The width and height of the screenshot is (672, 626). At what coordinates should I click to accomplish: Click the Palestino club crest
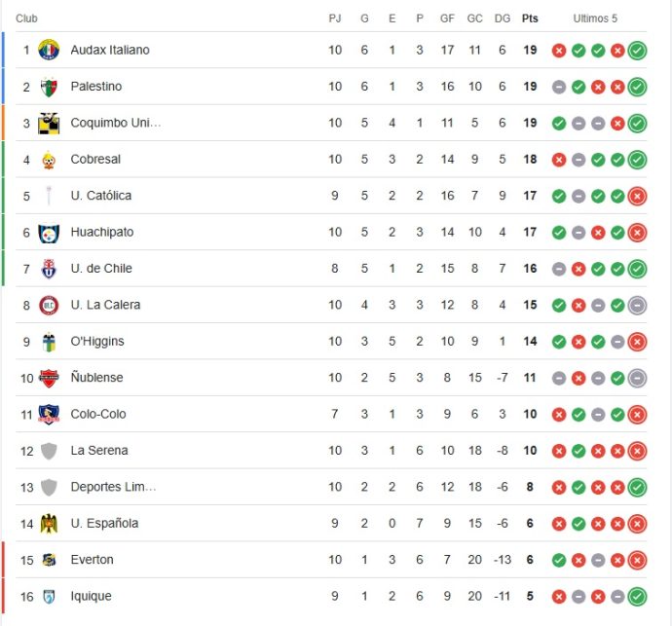(x=49, y=87)
